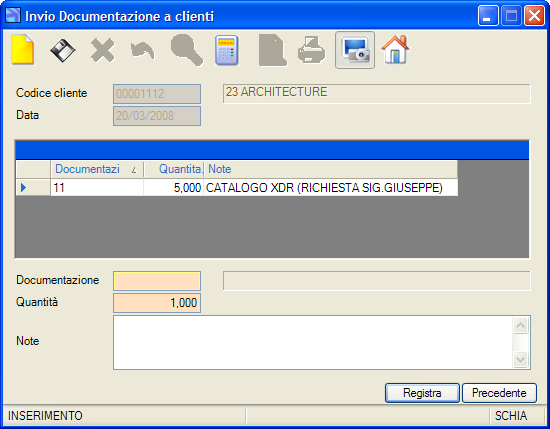550x429 pixels.
Task: Click Note scrollbar down arrow
Action: (x=521, y=360)
